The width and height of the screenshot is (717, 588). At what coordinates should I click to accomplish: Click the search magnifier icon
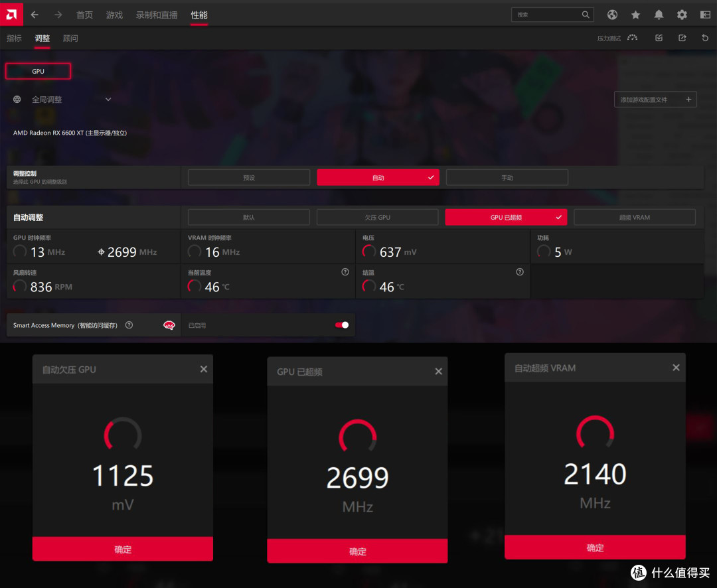tap(586, 15)
